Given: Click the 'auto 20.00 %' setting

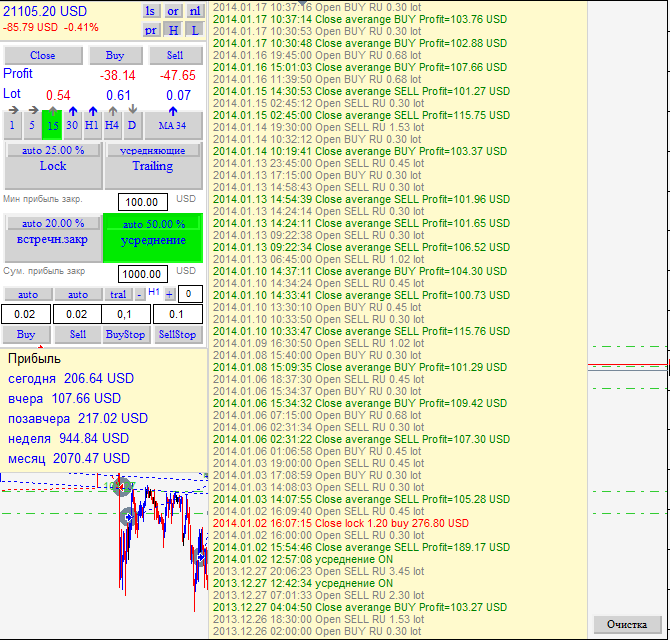Looking at the screenshot, I should point(53,223).
